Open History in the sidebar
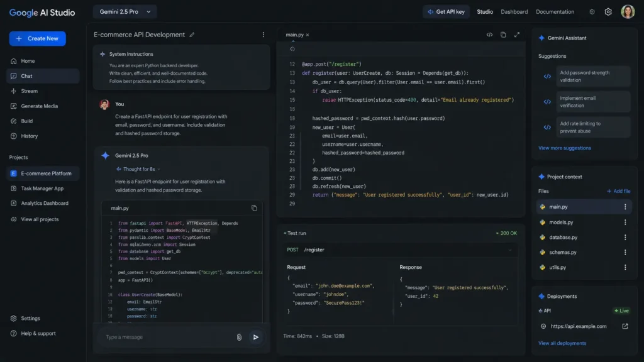The width and height of the screenshot is (644, 362). (43, 136)
